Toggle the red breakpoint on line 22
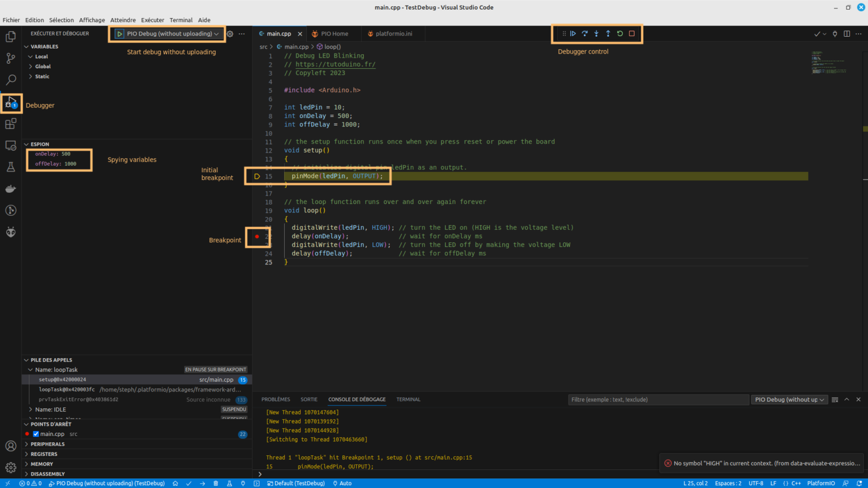 coord(257,237)
